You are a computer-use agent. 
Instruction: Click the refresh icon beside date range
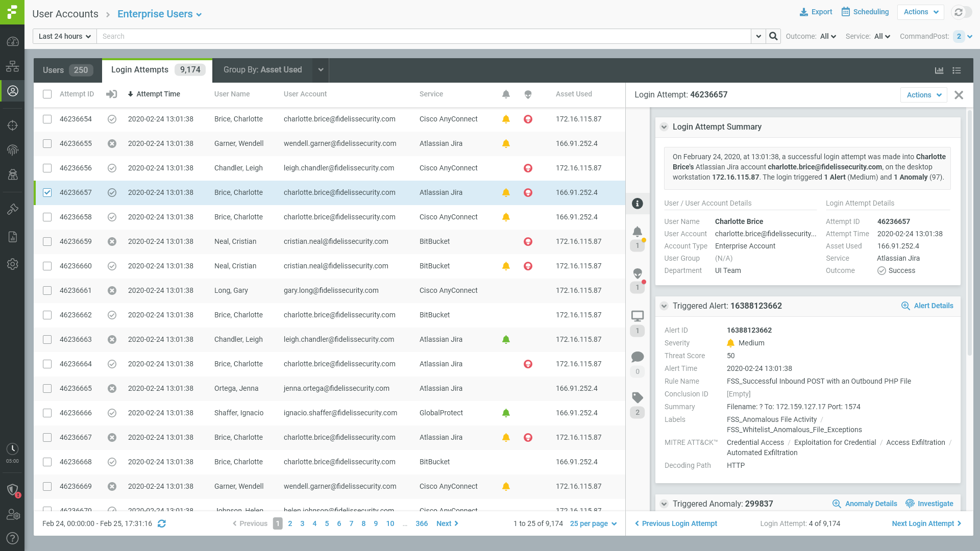pyautogui.click(x=162, y=524)
